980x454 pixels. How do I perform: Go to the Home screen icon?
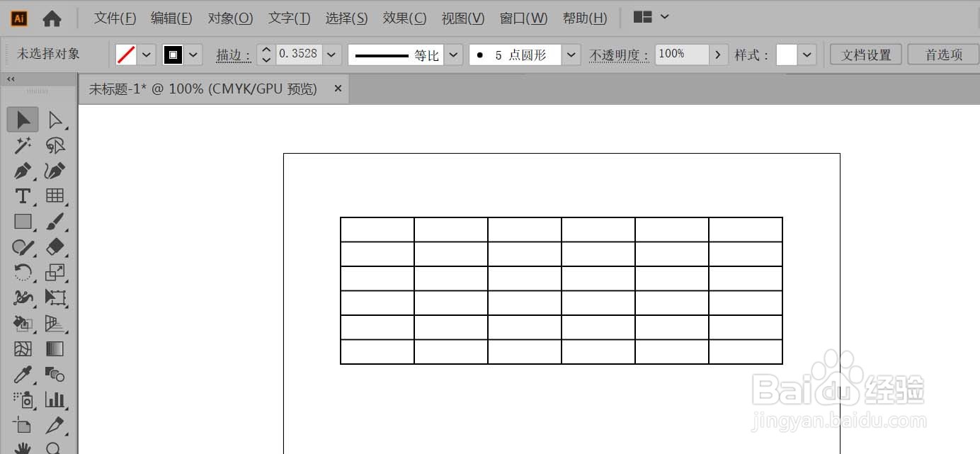click(x=52, y=18)
